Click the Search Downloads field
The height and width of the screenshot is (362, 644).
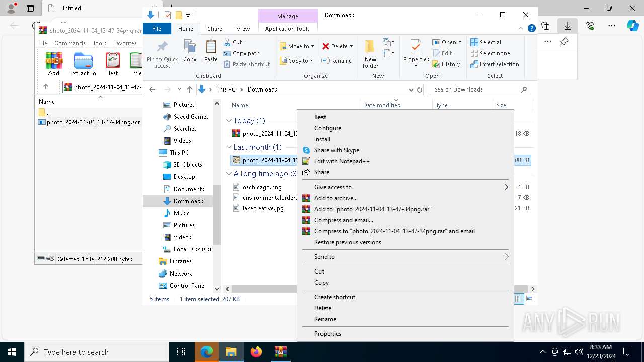tap(480, 89)
